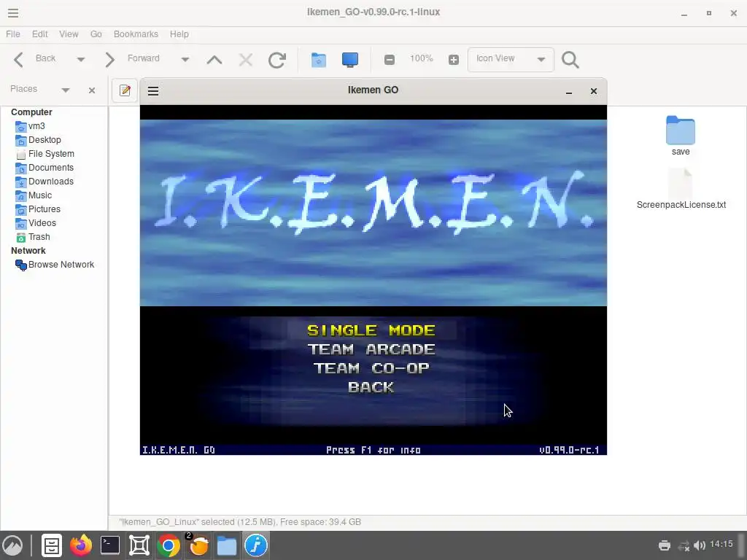Viewport: 747px width, 560px height.
Task: Click the printer tray icon
Action: coord(664,545)
